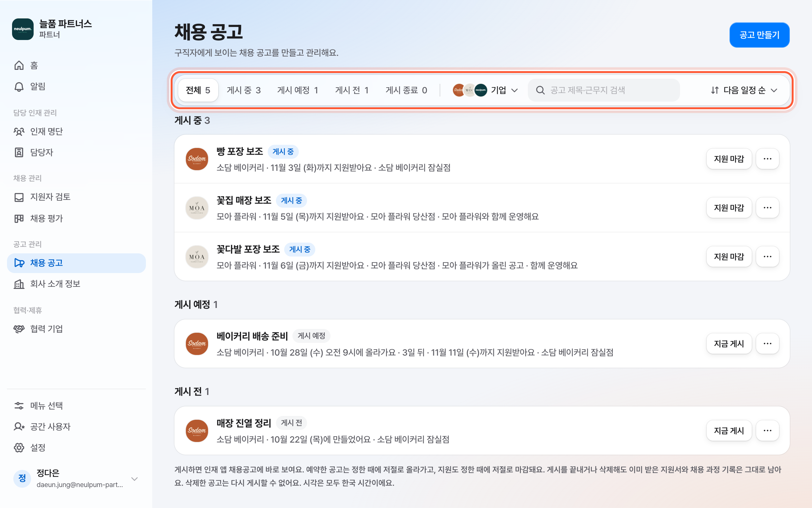Open 알림 notifications in sidebar
The width and height of the screenshot is (812, 508).
coord(76,86)
